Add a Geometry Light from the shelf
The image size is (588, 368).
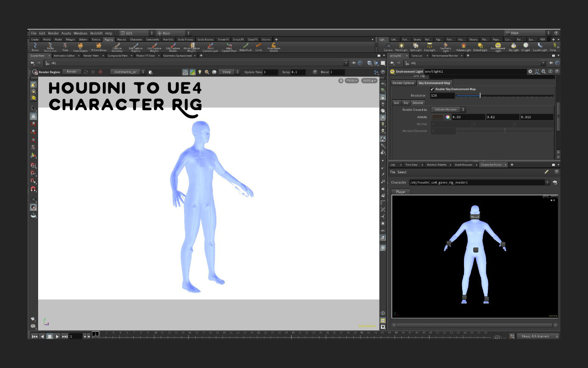coord(446,47)
